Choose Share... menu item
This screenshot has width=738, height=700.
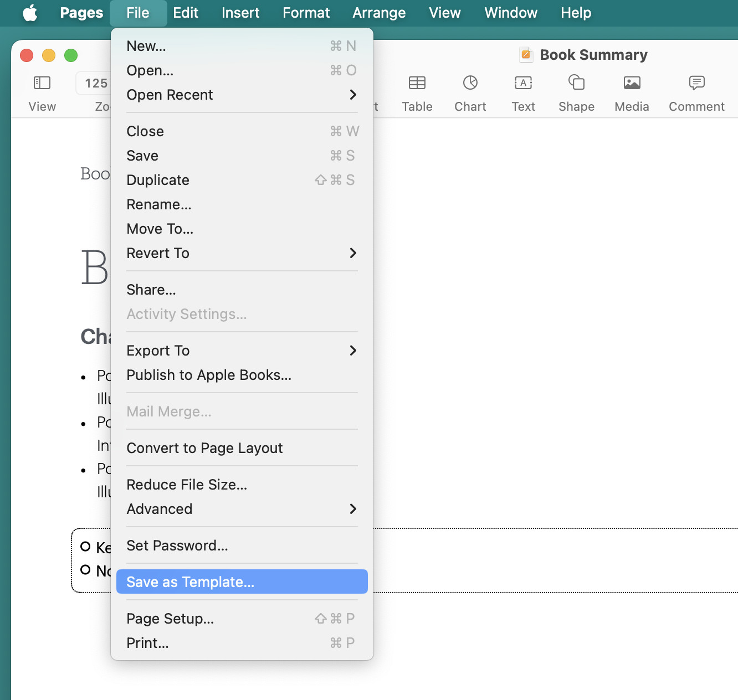(x=242, y=290)
